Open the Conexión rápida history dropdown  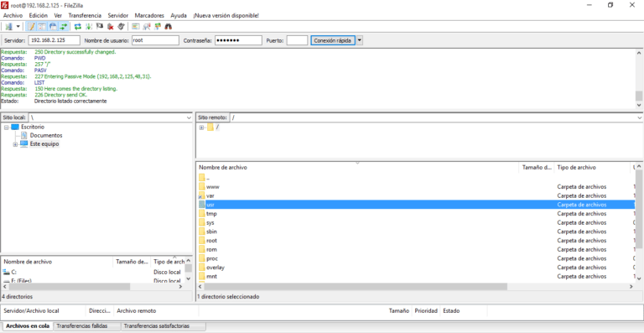(x=360, y=40)
